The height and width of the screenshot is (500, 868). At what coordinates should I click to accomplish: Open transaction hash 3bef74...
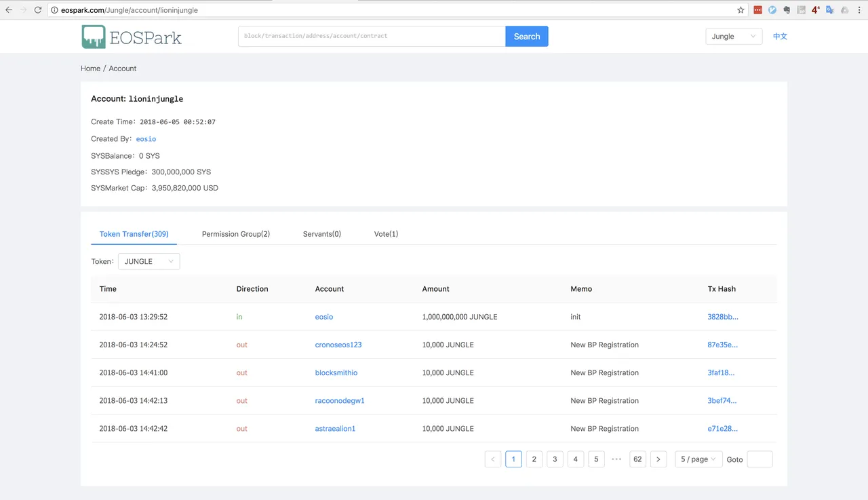(x=722, y=400)
